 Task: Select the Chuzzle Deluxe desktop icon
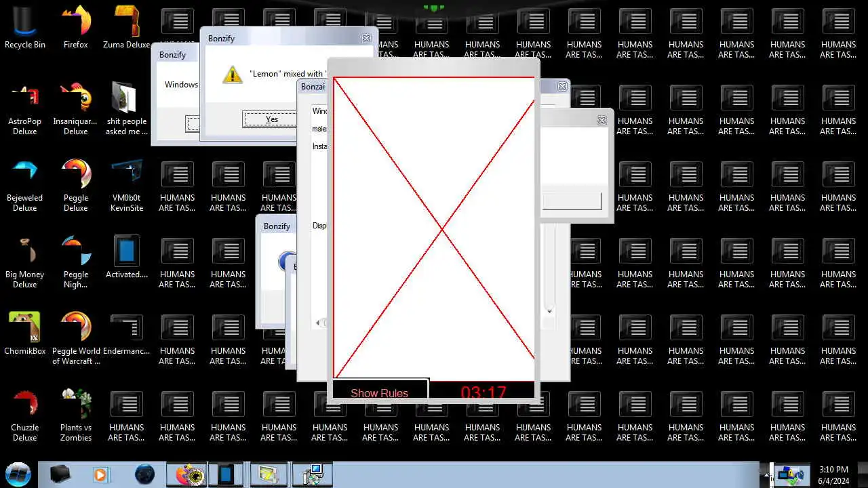pyautogui.click(x=25, y=415)
